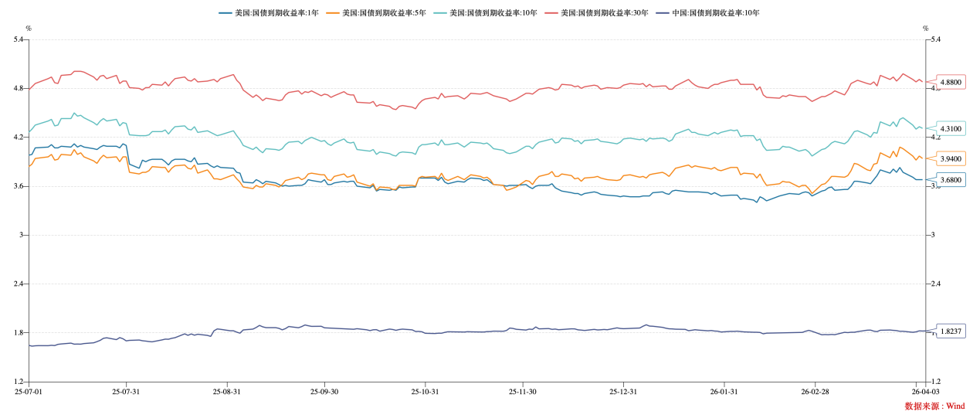The width and height of the screenshot is (980, 418).
Task: Select the 4.3100 end value tag
Action: pyautogui.click(x=951, y=128)
